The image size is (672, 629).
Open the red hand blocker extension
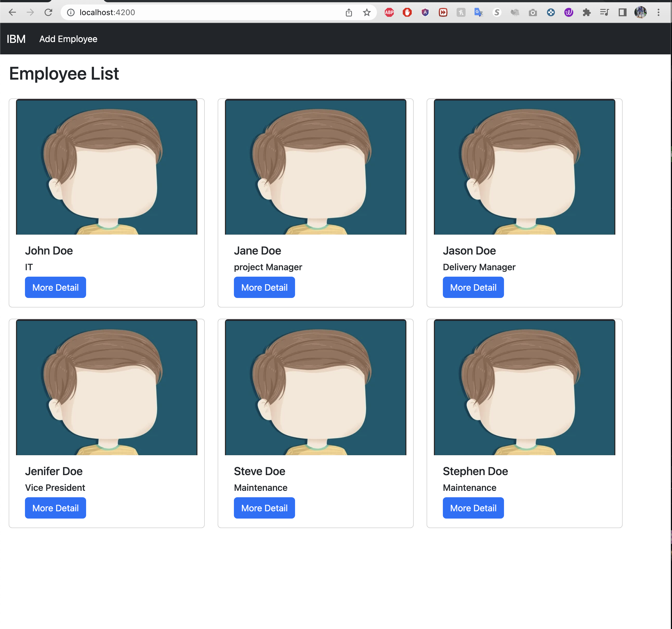pyautogui.click(x=407, y=13)
